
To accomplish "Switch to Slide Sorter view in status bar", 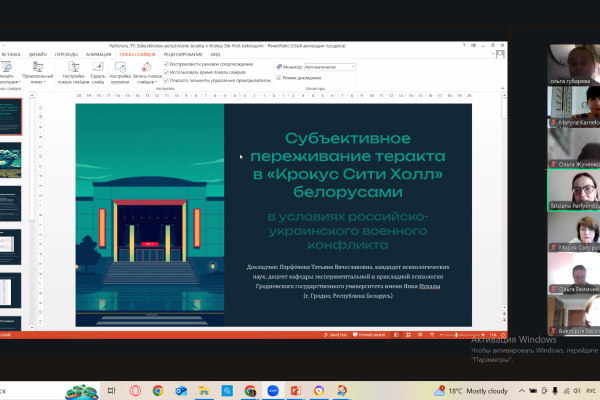I will 408,335.
